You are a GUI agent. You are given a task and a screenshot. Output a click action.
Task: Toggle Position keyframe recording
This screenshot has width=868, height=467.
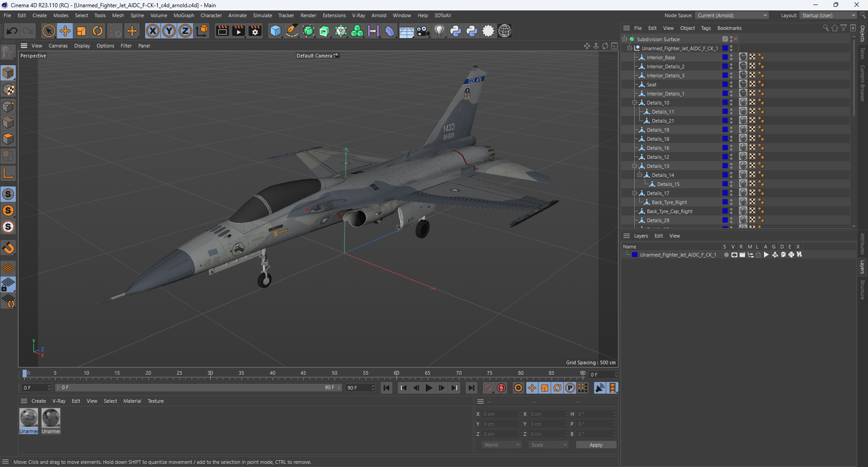(532, 388)
